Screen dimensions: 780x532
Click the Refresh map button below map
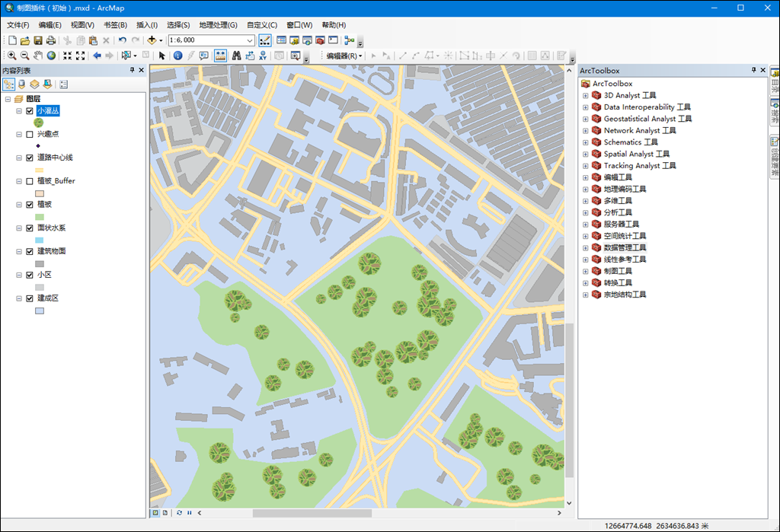click(179, 513)
